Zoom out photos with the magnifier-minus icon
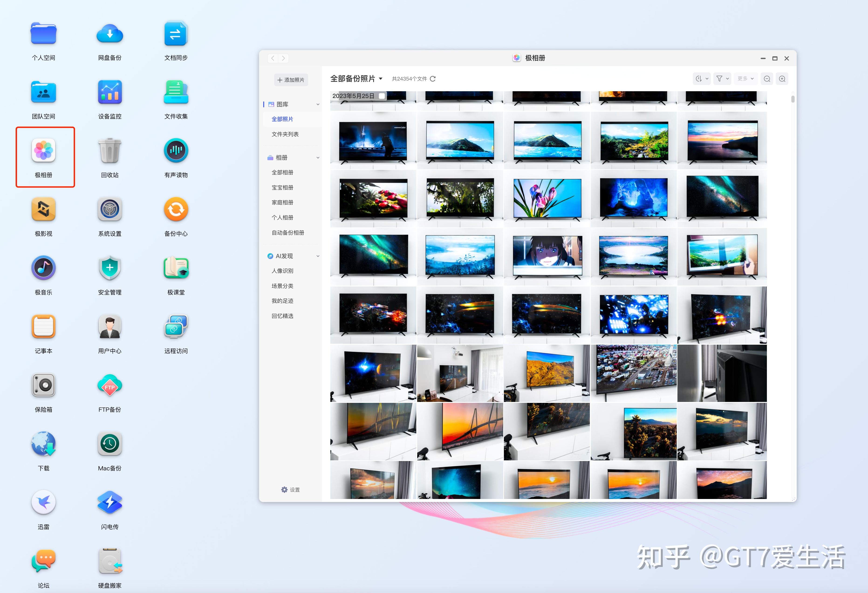This screenshot has width=868, height=593. click(767, 78)
